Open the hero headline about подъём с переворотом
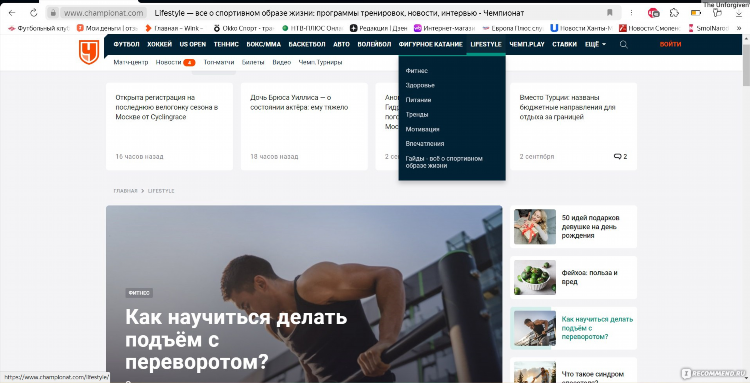The height and width of the screenshot is (383, 750). point(236,339)
